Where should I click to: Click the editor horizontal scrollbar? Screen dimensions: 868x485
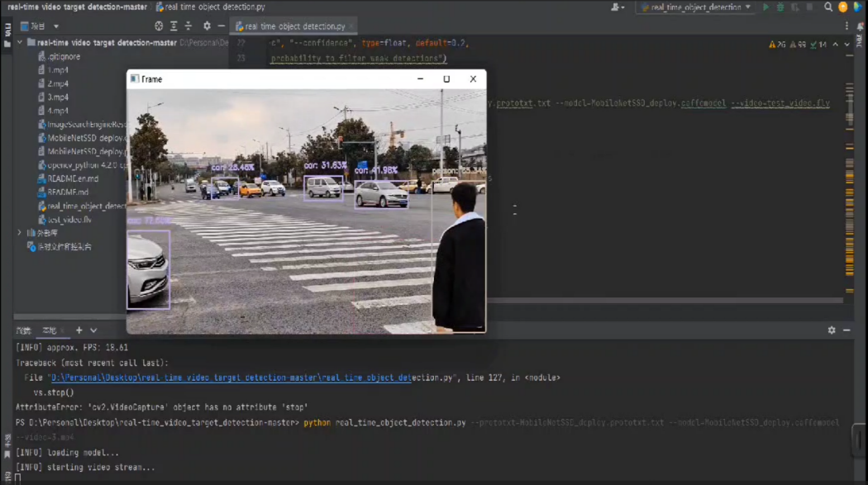pyautogui.click(x=665, y=300)
